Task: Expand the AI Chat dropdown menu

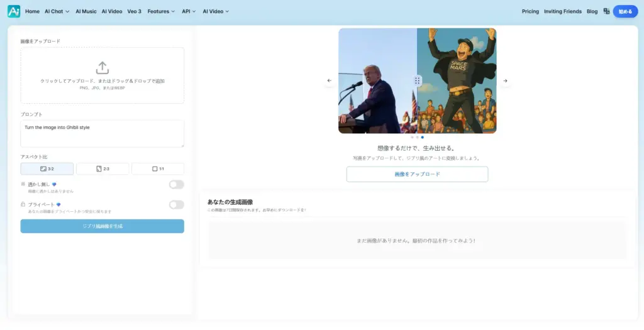Action: [57, 11]
